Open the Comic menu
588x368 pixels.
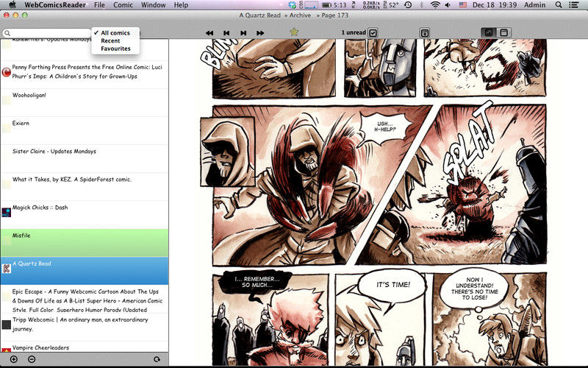coord(123,5)
